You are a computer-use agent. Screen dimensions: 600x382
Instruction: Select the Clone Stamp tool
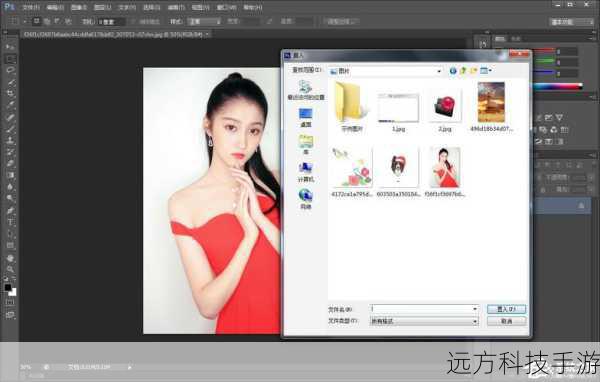tap(10, 140)
